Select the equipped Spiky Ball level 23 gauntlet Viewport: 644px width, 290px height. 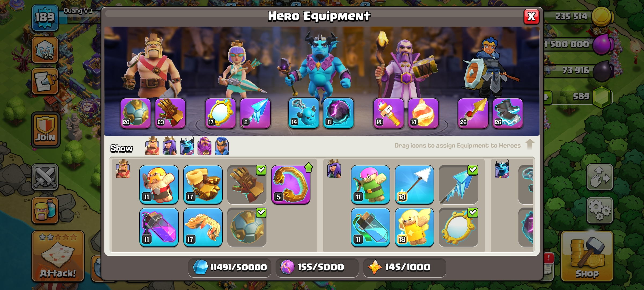tap(170, 113)
